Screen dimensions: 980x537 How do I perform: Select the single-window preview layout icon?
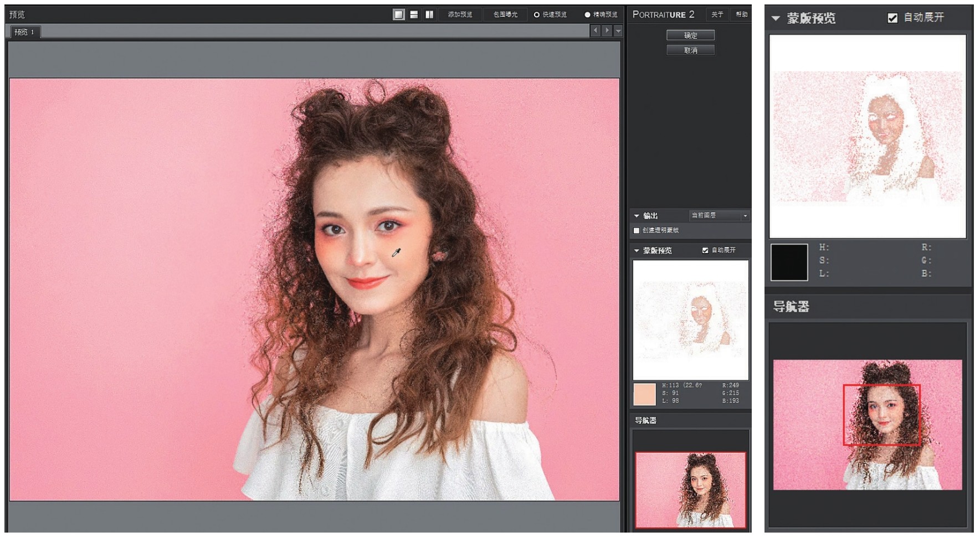click(x=398, y=14)
